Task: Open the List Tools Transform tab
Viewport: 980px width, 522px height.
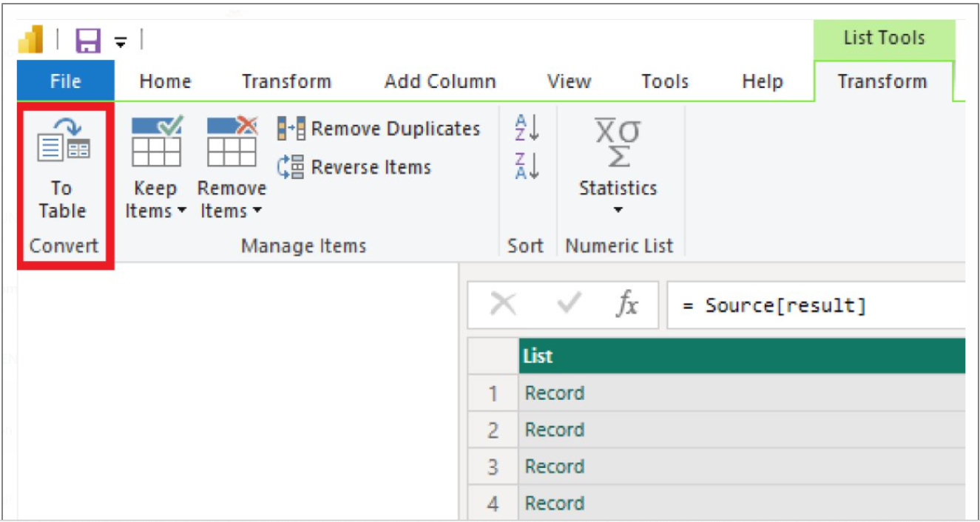Action: 882,81
